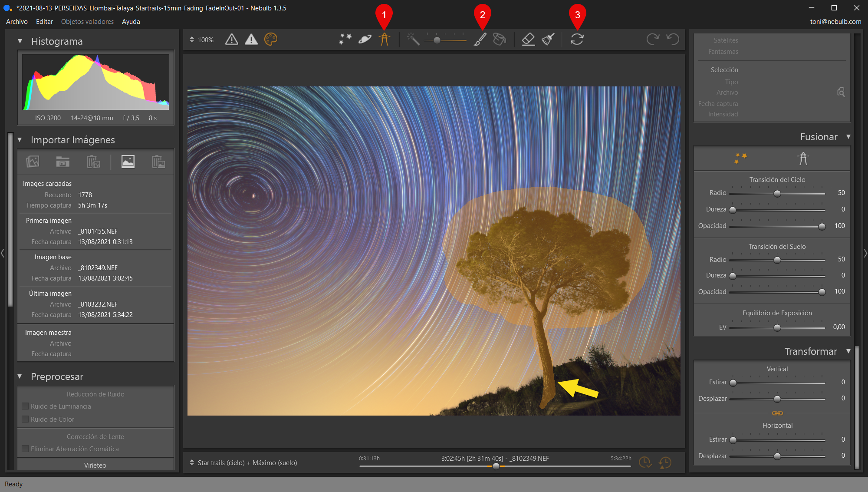Adjust the Transición del Suelo Dureza slider
The width and height of the screenshot is (868, 492).
(777, 276)
